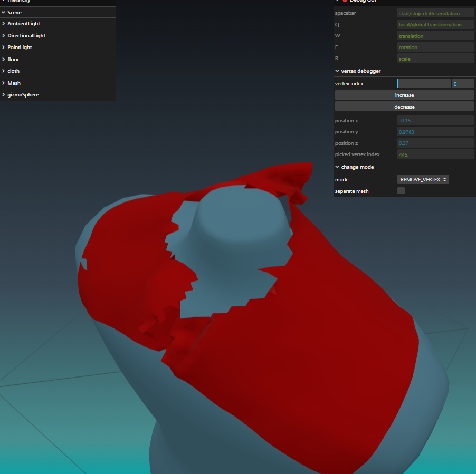The height and width of the screenshot is (474, 476).
Task: Click the position z value field
Action: tap(435, 143)
